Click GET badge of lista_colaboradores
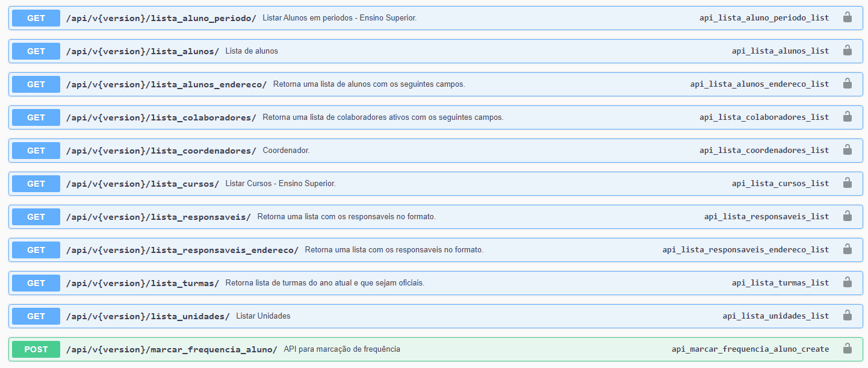 click(36, 117)
